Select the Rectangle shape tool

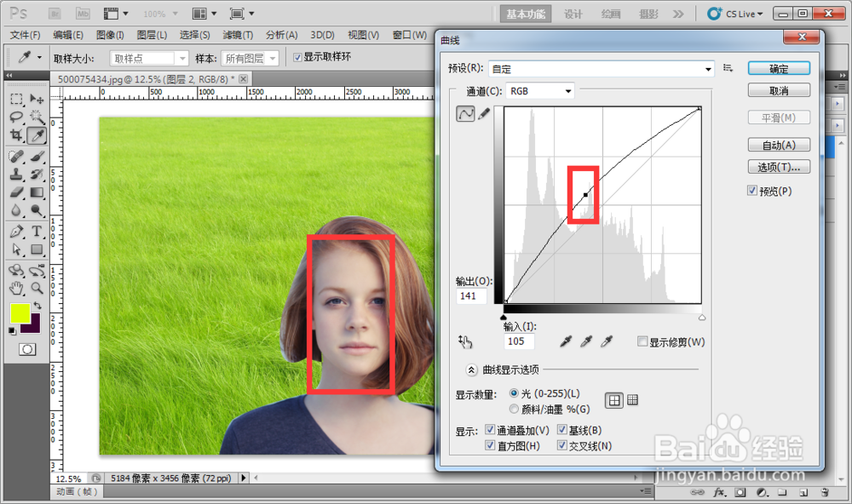[37, 249]
